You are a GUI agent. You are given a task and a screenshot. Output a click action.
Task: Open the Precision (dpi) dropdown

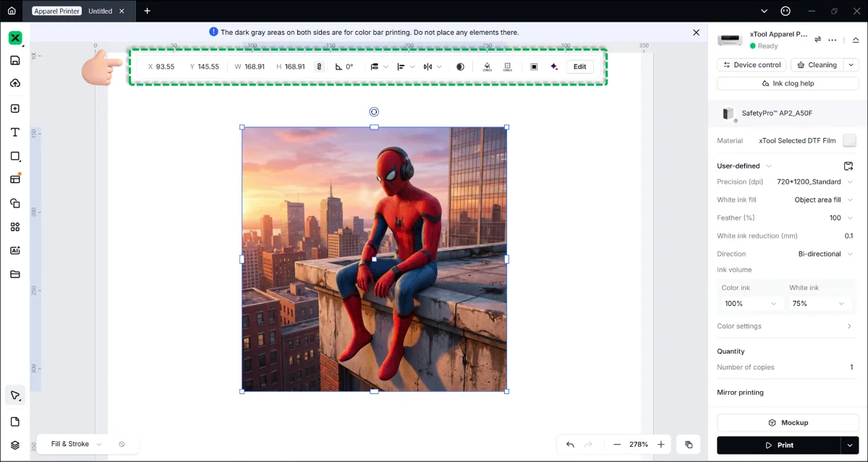814,181
